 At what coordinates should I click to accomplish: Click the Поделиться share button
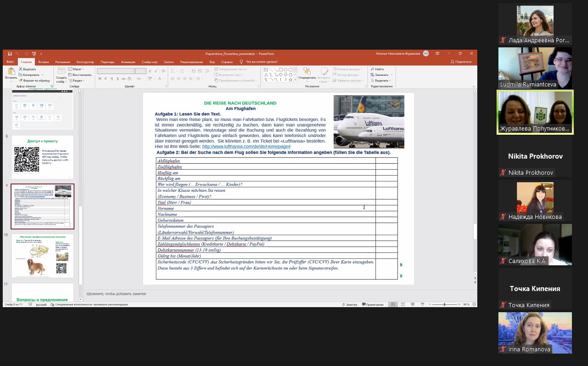(x=461, y=62)
